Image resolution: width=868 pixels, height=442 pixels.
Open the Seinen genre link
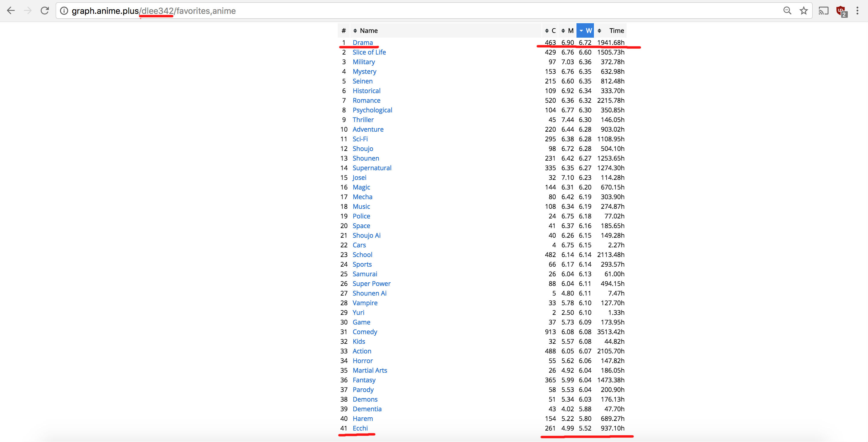[x=363, y=81]
